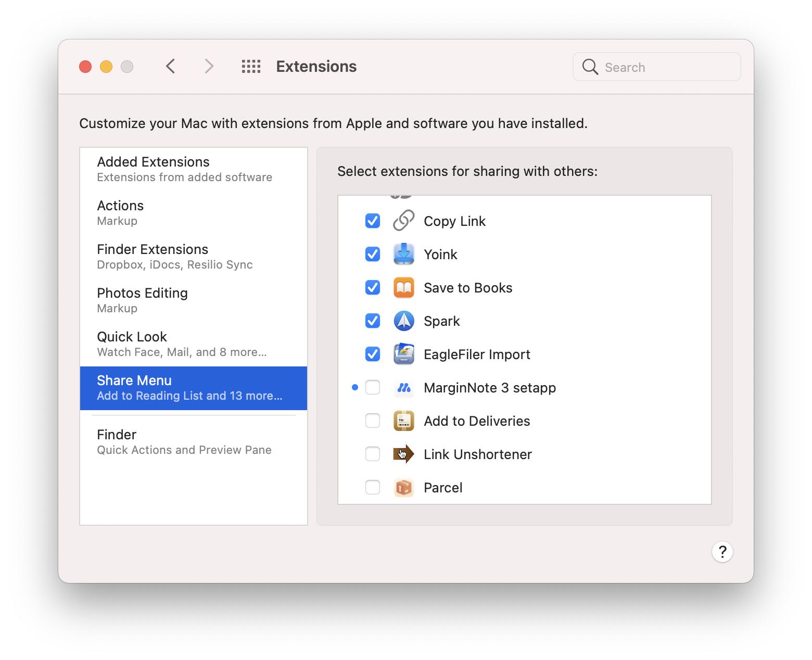This screenshot has height=660, width=812.
Task: Go back with the left chevron
Action: 170,67
